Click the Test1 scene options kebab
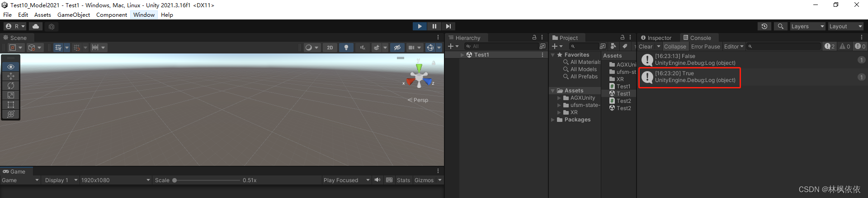This screenshot has width=868, height=198. click(x=542, y=55)
